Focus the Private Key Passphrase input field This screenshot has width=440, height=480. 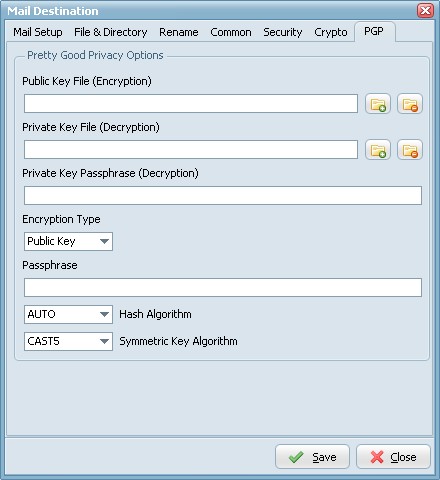pyautogui.click(x=223, y=195)
